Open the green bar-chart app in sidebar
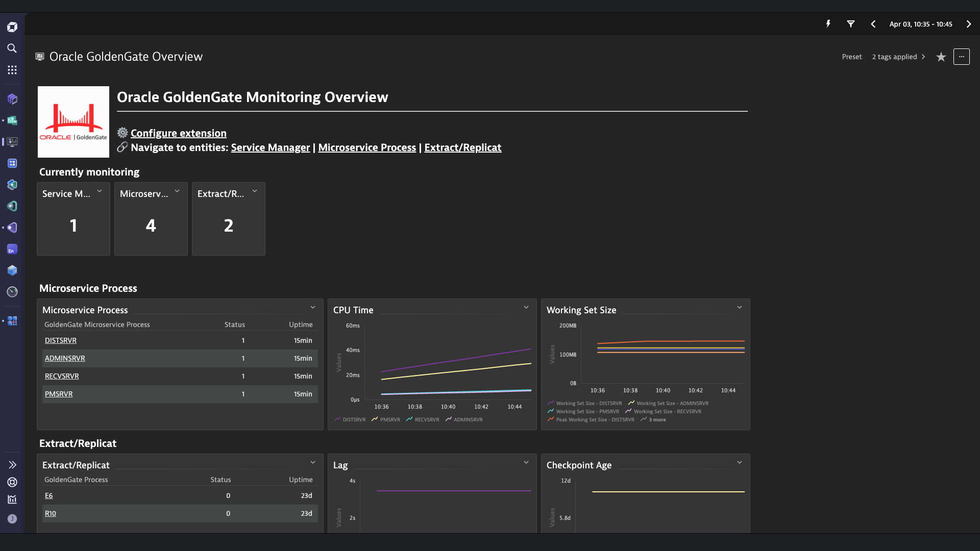The height and width of the screenshot is (551, 980). [12, 120]
